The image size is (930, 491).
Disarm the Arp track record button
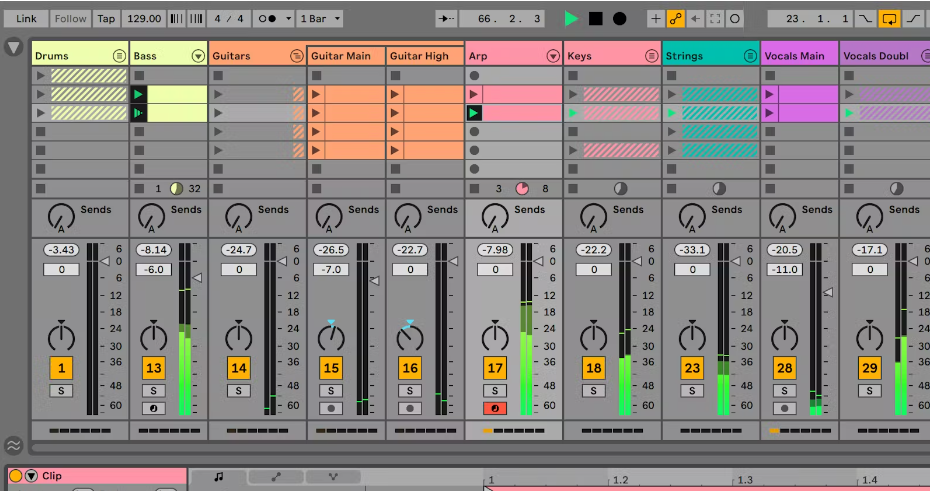tap(494, 408)
